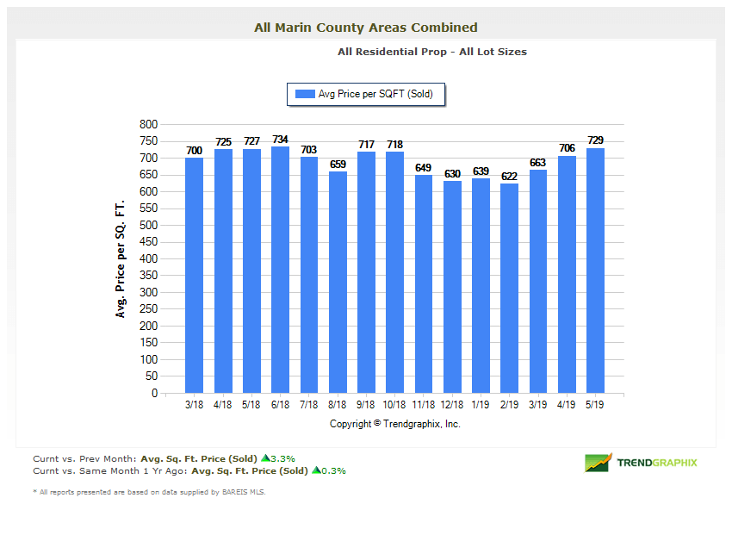732x560 pixels.
Task: Click the green up arrow beside 0.3%
Action: tap(316, 471)
